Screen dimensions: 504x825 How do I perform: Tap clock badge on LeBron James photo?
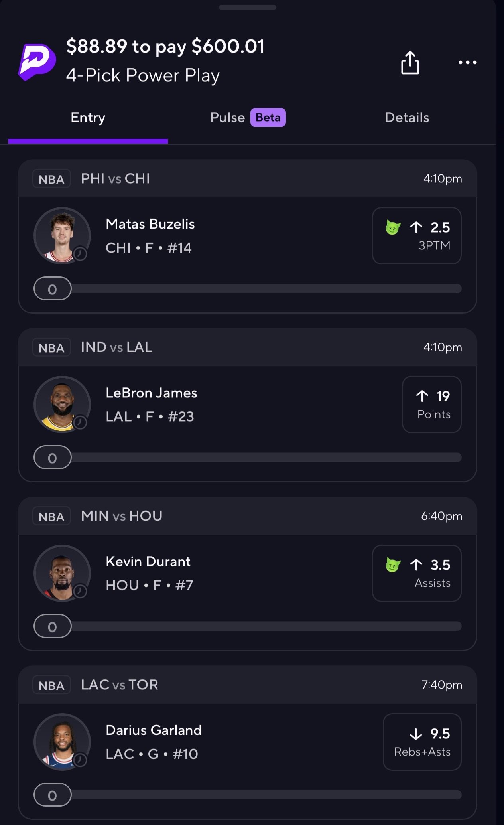80,422
